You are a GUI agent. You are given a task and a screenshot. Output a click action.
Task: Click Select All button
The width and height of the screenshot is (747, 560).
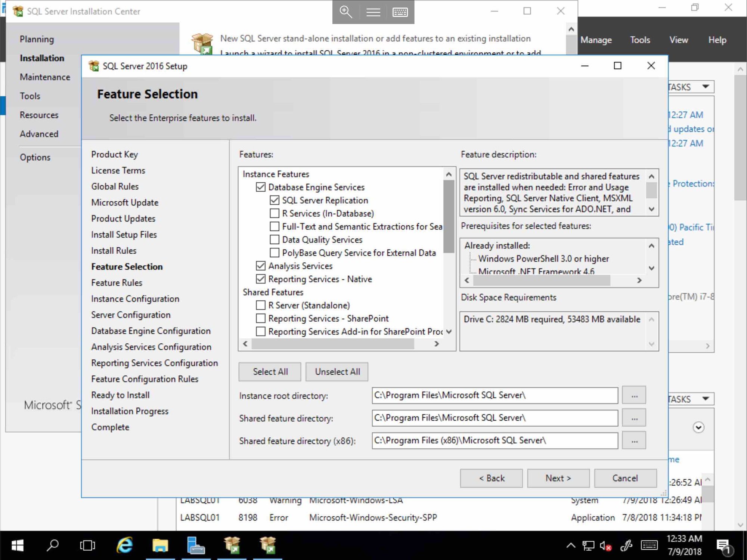point(270,372)
